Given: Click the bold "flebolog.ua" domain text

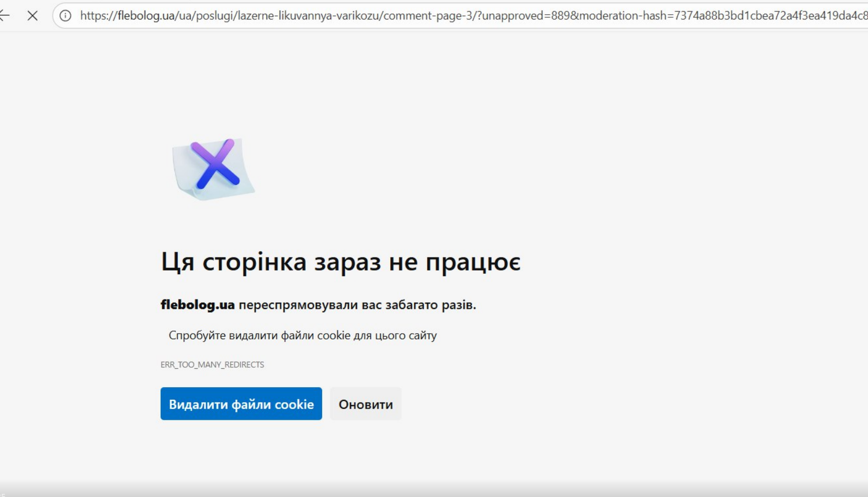Looking at the screenshot, I should coord(198,305).
